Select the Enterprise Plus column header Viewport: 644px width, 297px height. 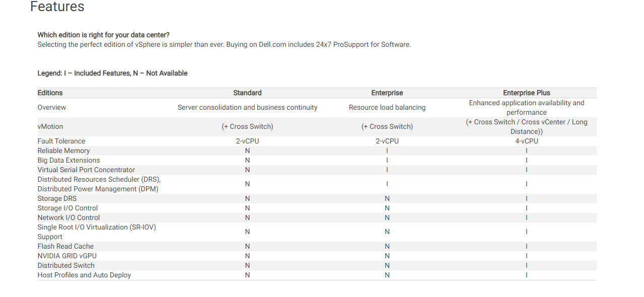(x=526, y=93)
